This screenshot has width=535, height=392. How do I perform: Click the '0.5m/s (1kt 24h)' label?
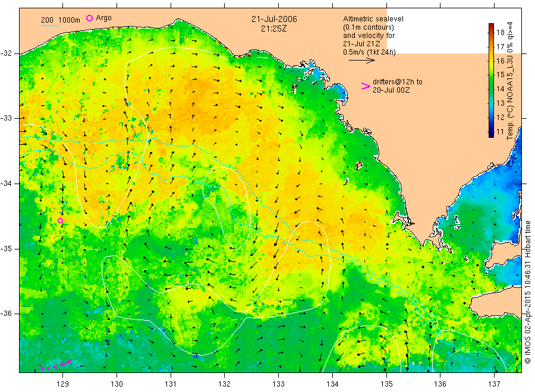[370, 52]
